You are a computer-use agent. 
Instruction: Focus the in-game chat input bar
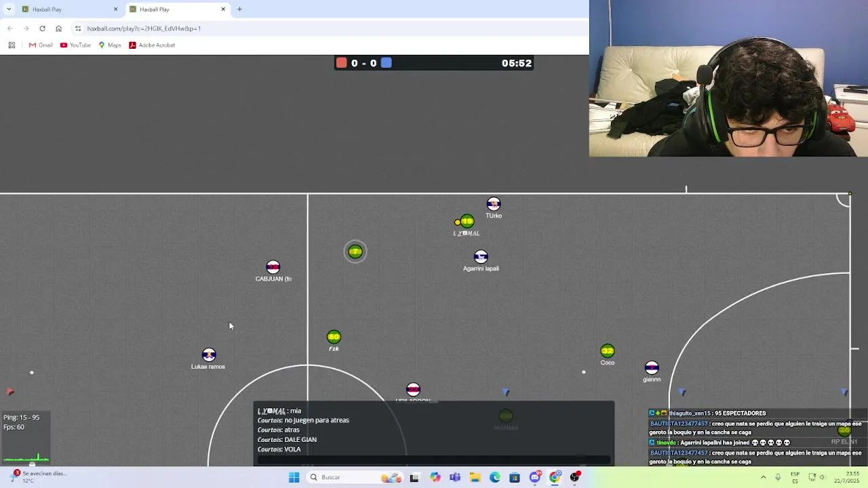(x=434, y=460)
